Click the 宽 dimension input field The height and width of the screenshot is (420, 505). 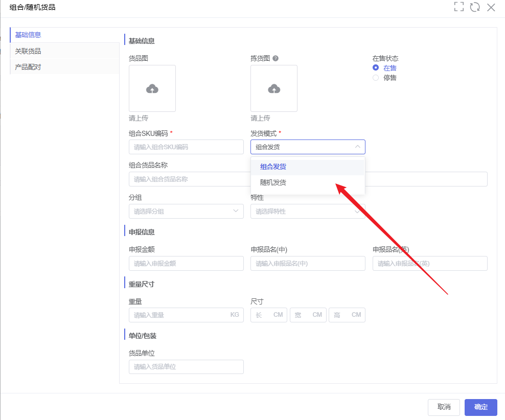coord(308,315)
